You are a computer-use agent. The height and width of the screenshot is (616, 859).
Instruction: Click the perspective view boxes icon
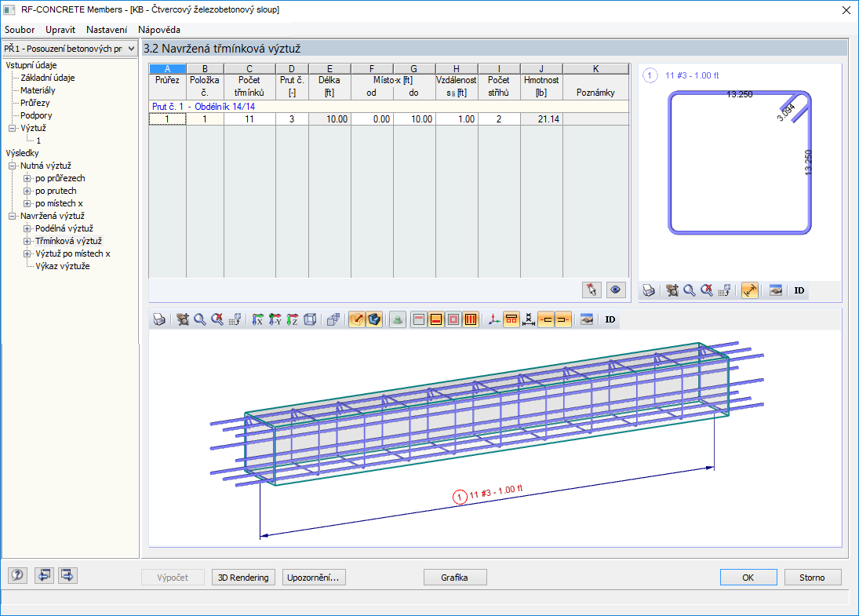click(x=333, y=319)
